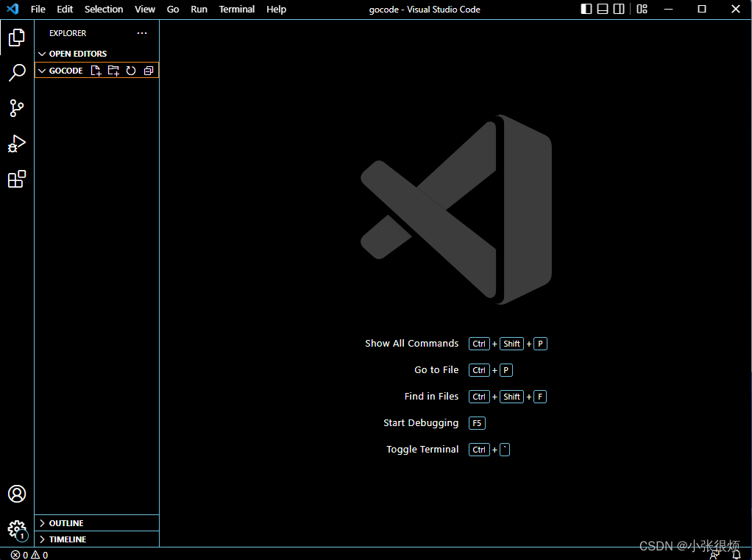Click the EXPLORER panel title
This screenshot has width=752, height=560.
(x=68, y=33)
